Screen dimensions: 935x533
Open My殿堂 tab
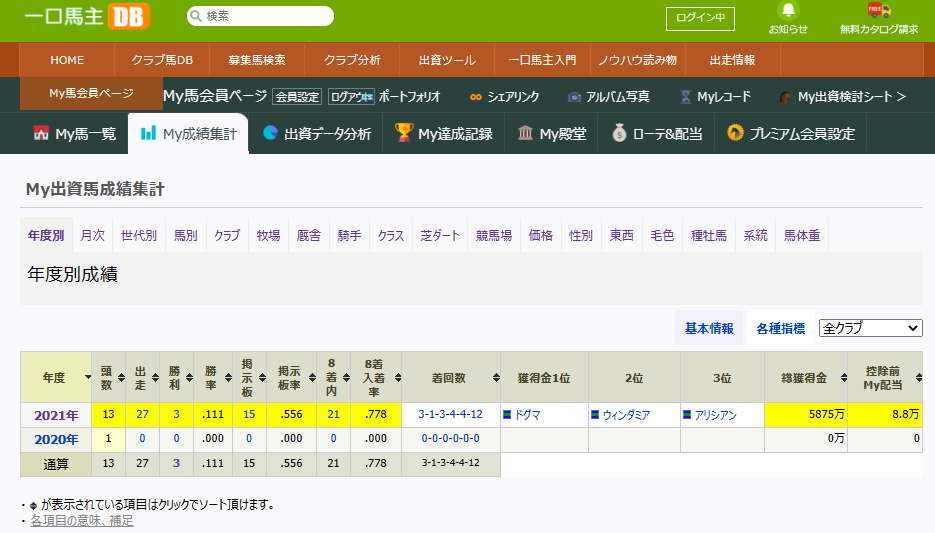pos(552,134)
